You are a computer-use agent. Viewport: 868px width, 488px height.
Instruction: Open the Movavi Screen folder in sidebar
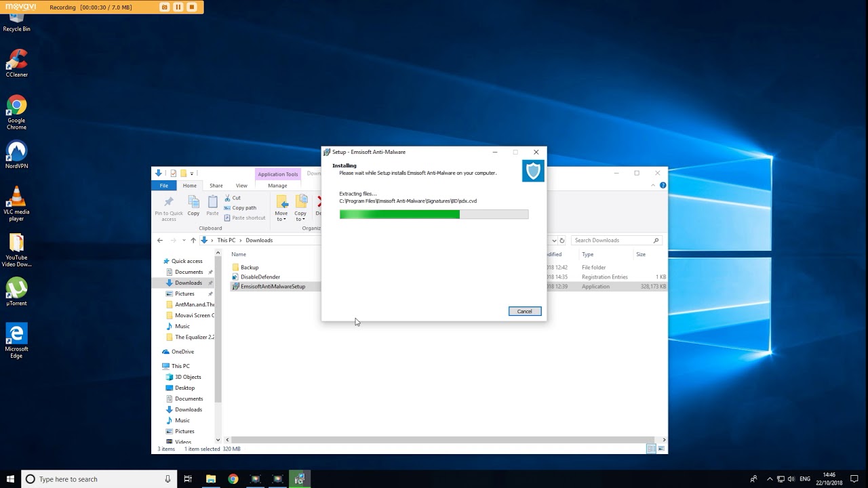click(x=195, y=315)
